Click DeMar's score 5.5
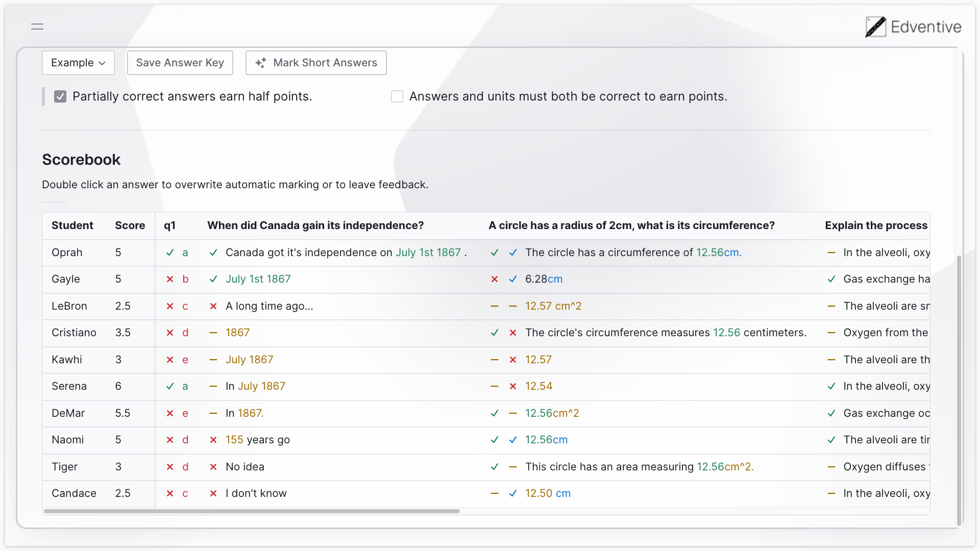980x551 pixels. [122, 413]
